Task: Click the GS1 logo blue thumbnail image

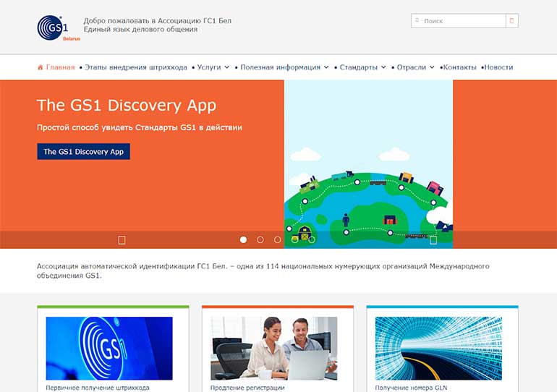Action: tap(109, 349)
